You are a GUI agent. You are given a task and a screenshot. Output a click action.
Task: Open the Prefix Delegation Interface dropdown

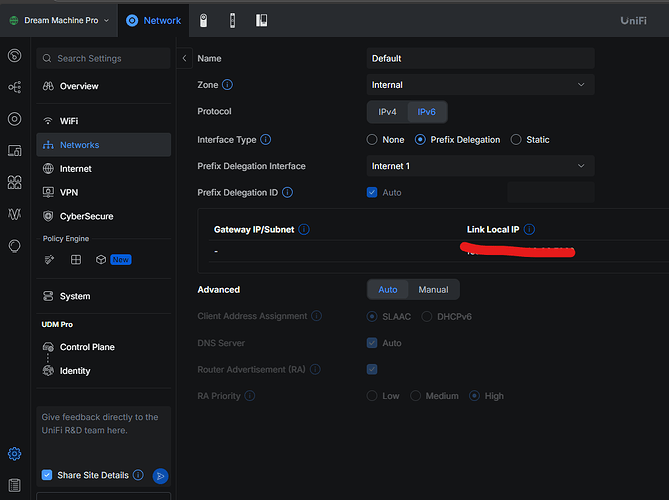480,166
